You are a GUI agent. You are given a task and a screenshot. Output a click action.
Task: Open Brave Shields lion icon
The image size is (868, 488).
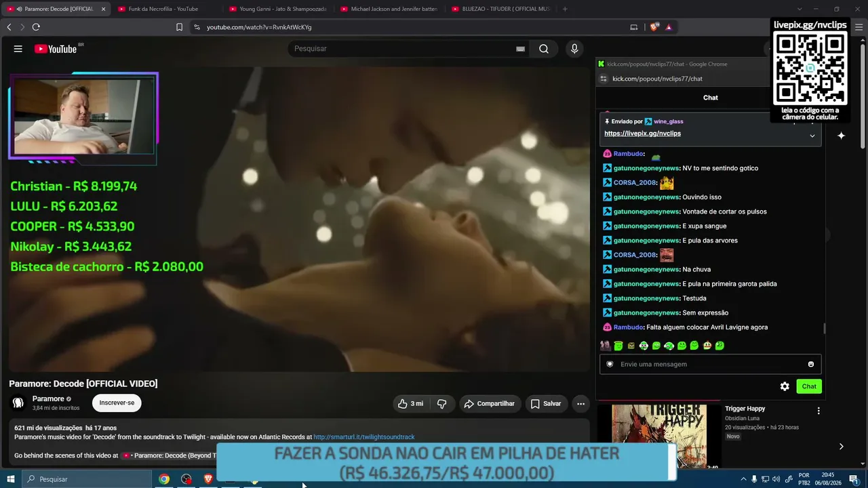coord(654,27)
